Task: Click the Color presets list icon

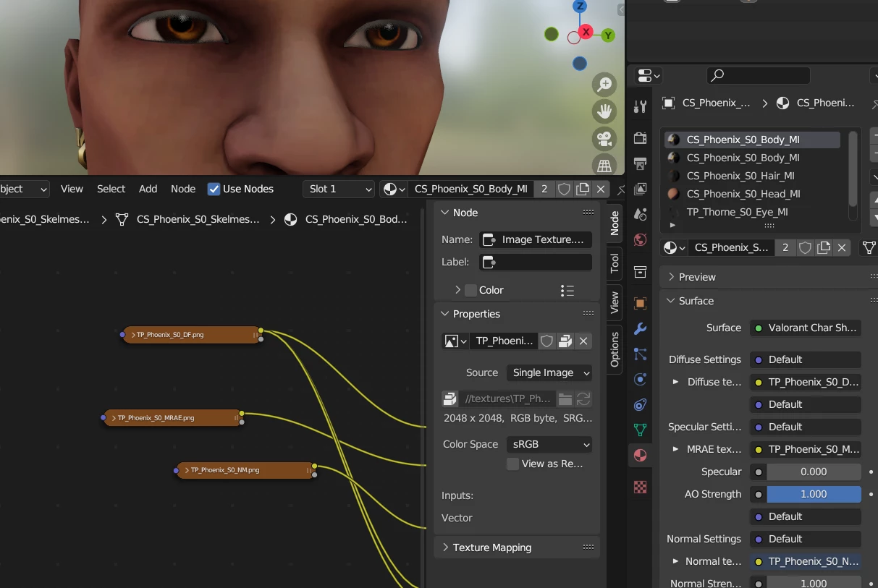Action: click(567, 290)
